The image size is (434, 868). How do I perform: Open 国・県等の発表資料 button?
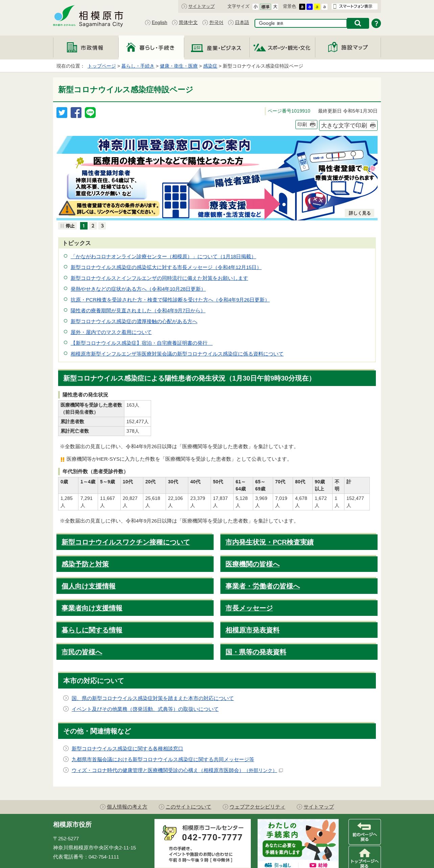click(x=299, y=652)
